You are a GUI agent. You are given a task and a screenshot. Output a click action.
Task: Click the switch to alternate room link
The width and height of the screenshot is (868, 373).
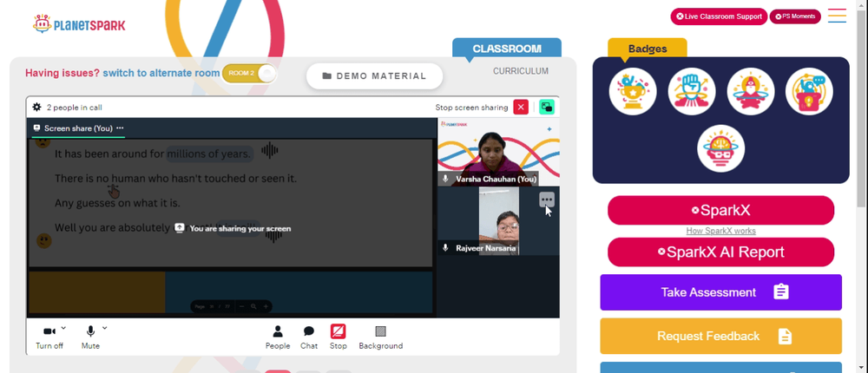point(161,73)
